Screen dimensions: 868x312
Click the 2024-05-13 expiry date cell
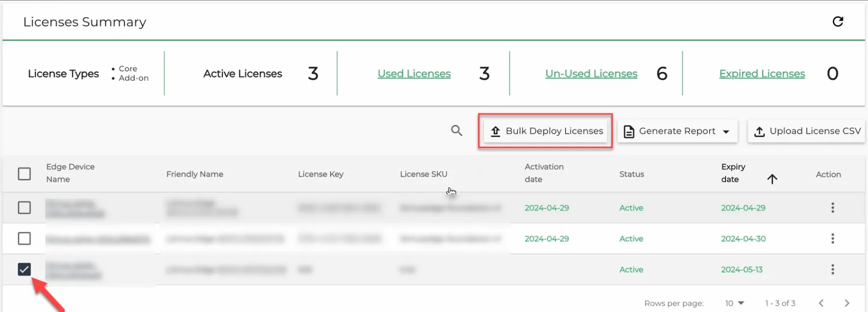742,269
